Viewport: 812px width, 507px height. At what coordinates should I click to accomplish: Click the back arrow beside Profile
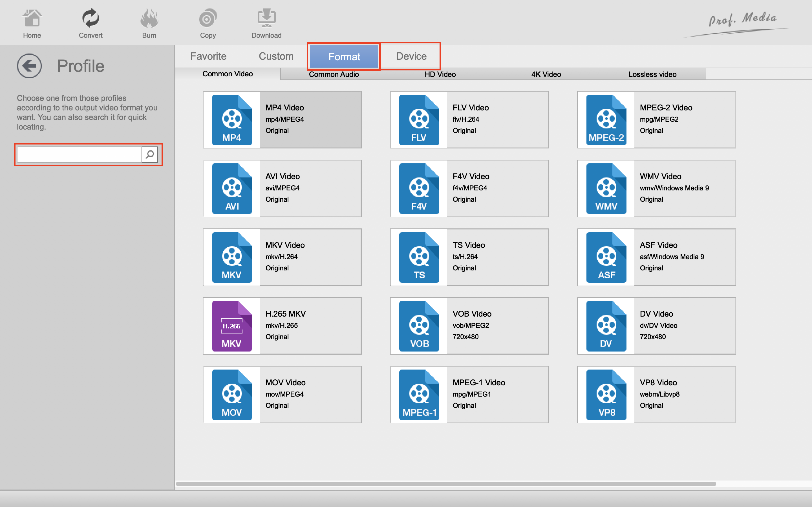(x=29, y=66)
